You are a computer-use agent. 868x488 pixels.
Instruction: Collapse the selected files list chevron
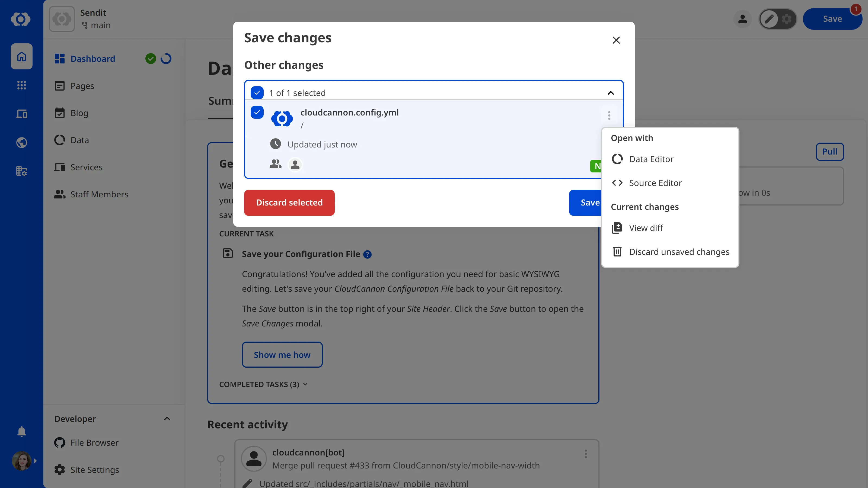611,93
